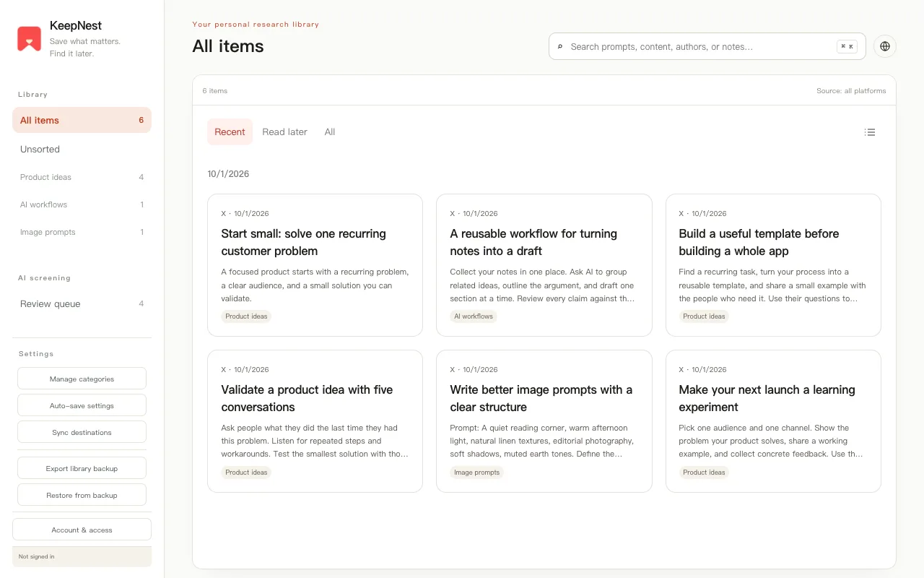Focus the search prompts input field
This screenshot has height=578, width=924.
pyautogui.click(x=707, y=46)
